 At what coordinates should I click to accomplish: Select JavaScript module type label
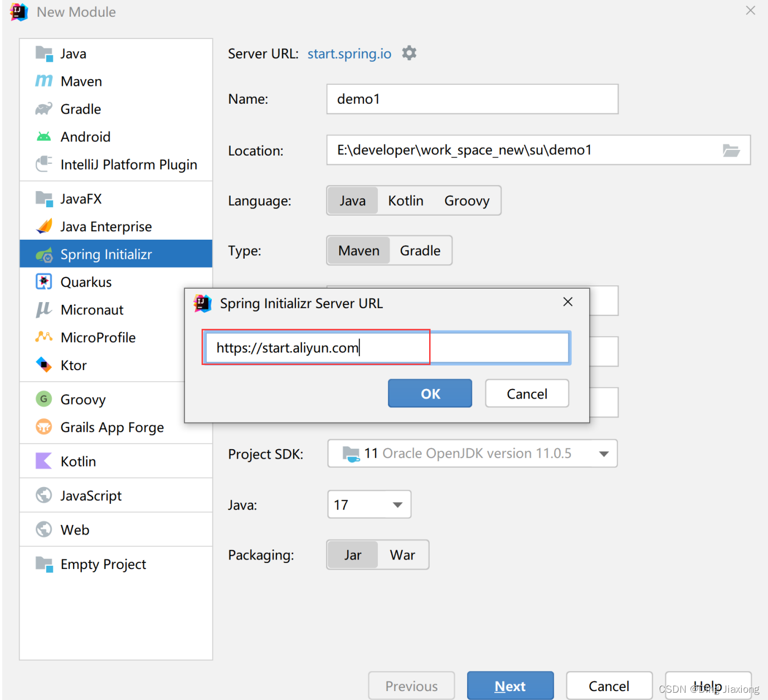pos(91,495)
